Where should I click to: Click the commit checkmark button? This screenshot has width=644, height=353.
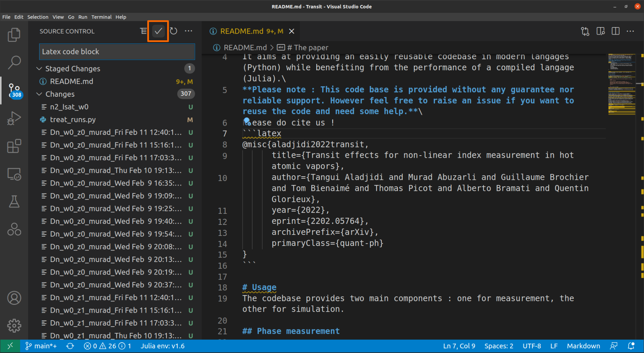[158, 31]
